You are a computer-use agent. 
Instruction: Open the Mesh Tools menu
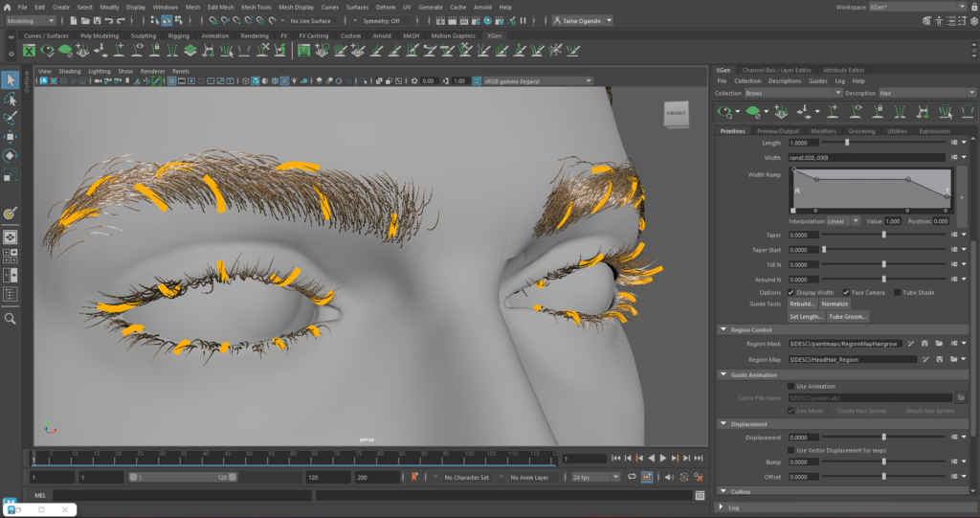[256, 7]
